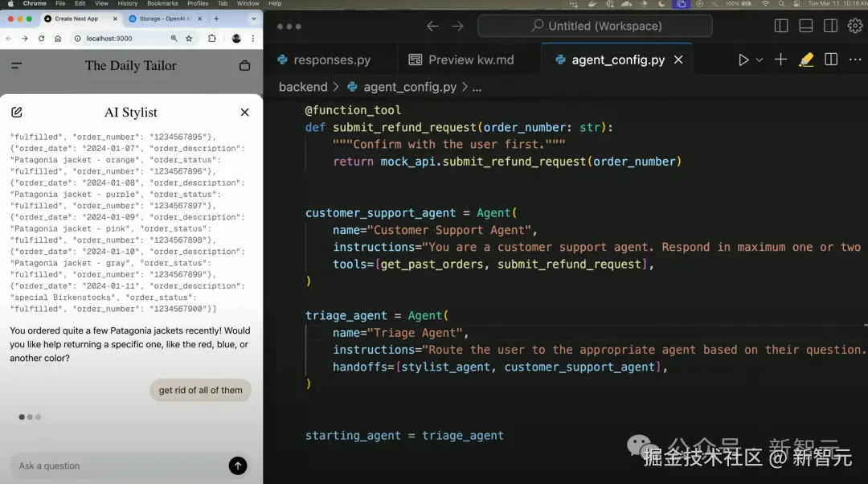Open the Profiles menu

198,3
